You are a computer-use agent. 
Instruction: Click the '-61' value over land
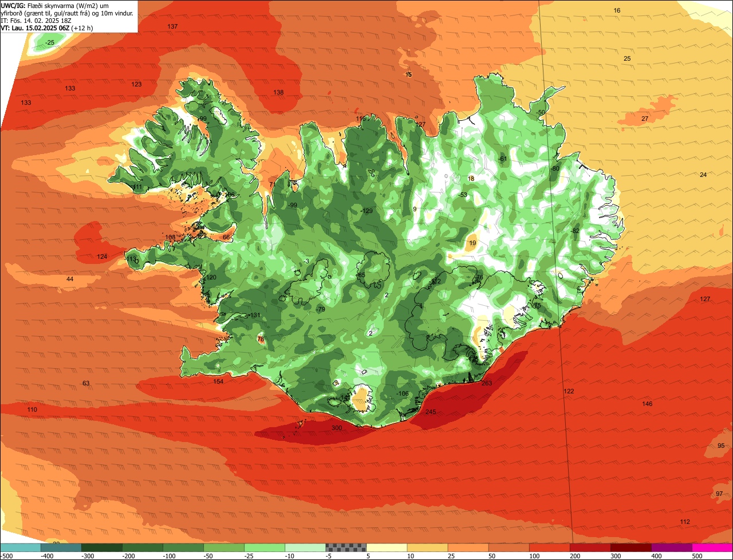[503, 159]
